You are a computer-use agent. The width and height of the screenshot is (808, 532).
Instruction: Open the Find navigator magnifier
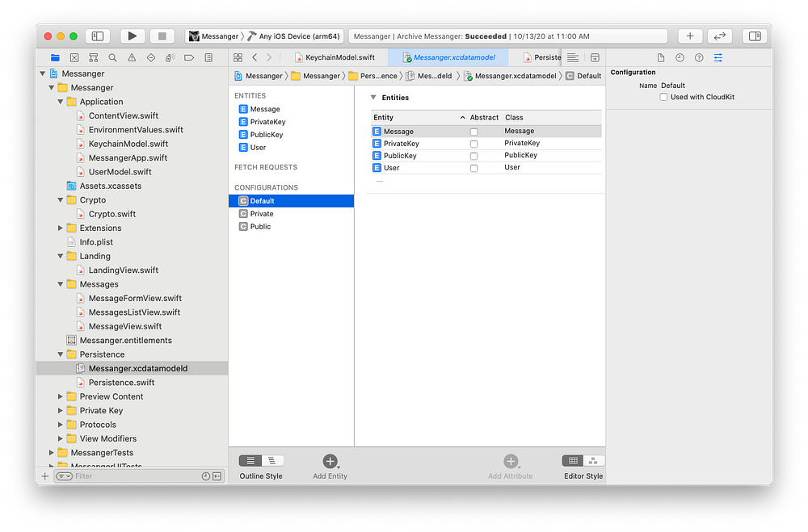click(x=112, y=57)
